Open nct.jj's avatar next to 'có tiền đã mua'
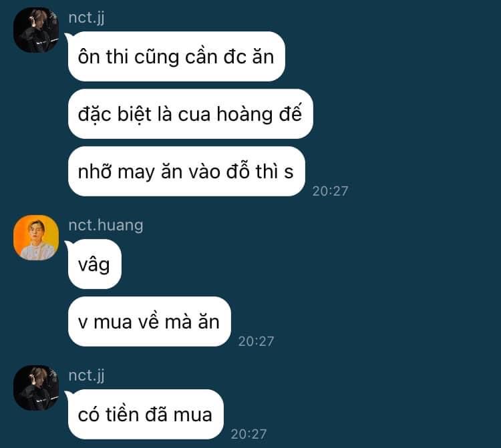 [x=36, y=388]
